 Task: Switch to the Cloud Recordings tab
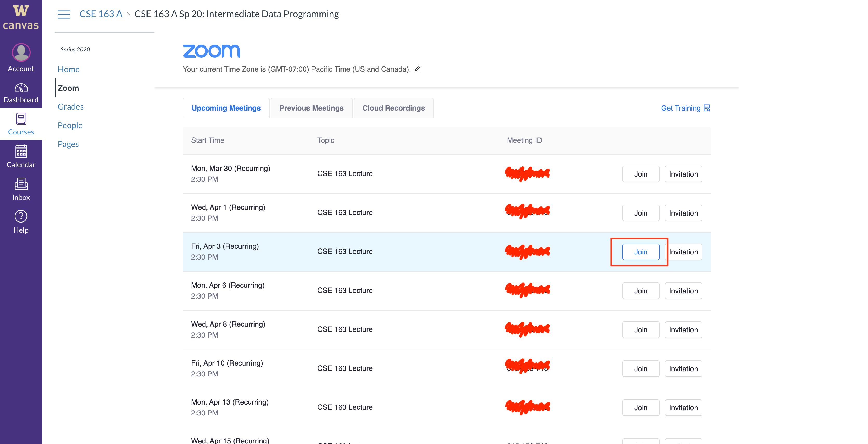click(x=393, y=107)
